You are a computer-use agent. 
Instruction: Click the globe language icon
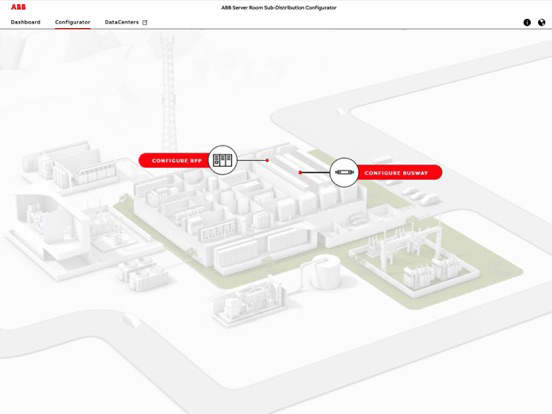542,23
